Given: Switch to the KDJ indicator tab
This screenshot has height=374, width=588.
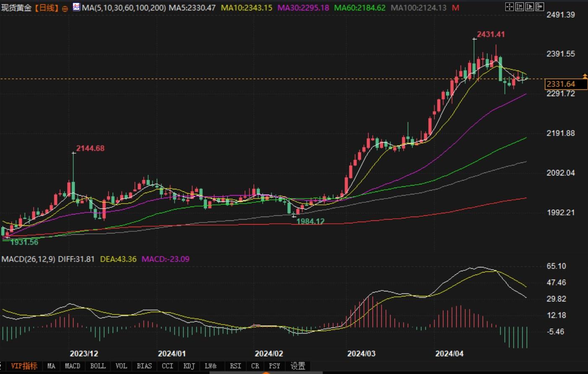Looking at the screenshot, I should 189,366.
